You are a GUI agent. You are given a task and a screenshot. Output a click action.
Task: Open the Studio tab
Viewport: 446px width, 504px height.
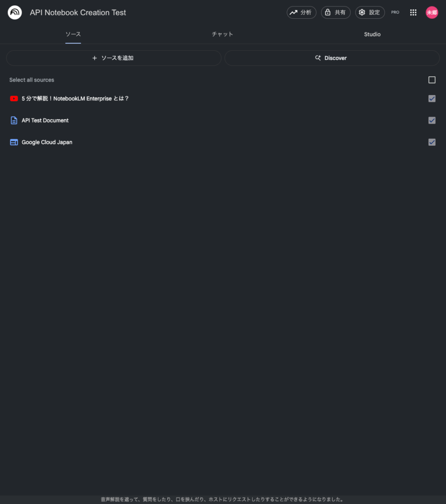372,34
